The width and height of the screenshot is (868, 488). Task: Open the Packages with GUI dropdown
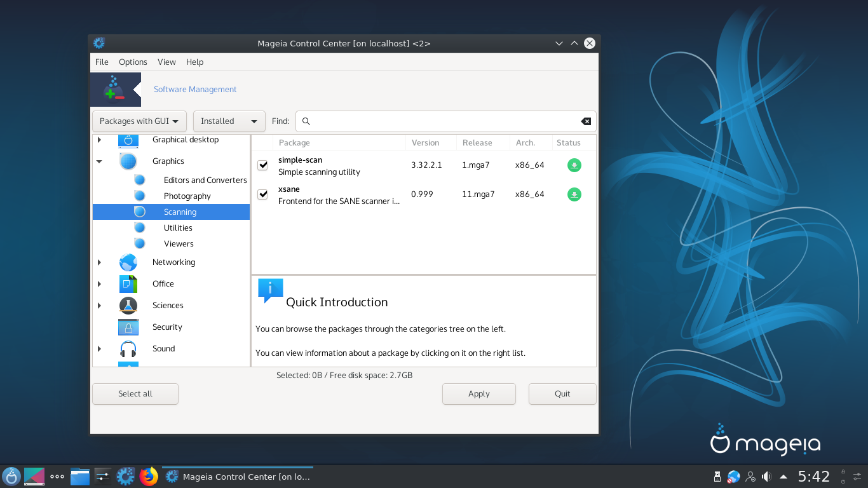139,121
